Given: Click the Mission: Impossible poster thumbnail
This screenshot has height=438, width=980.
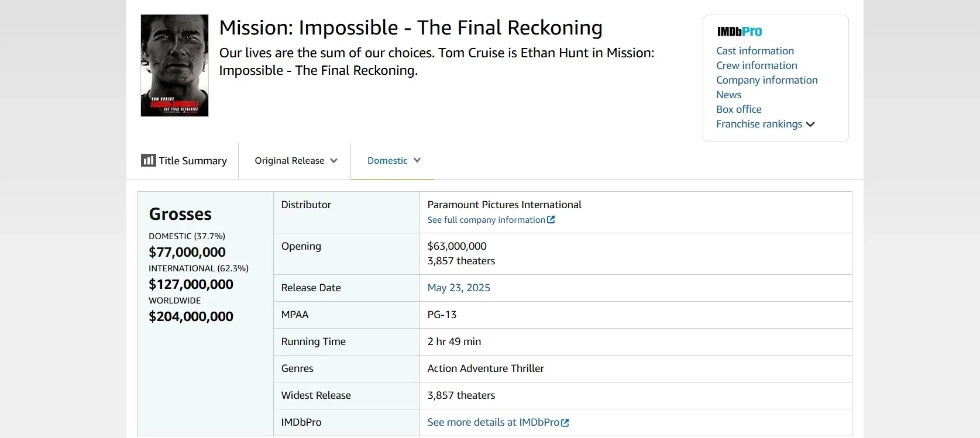Looking at the screenshot, I should point(174,65).
